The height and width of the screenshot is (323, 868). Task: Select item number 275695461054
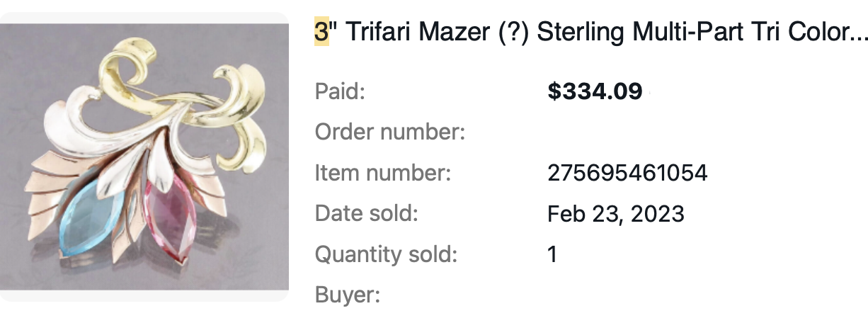(x=627, y=172)
